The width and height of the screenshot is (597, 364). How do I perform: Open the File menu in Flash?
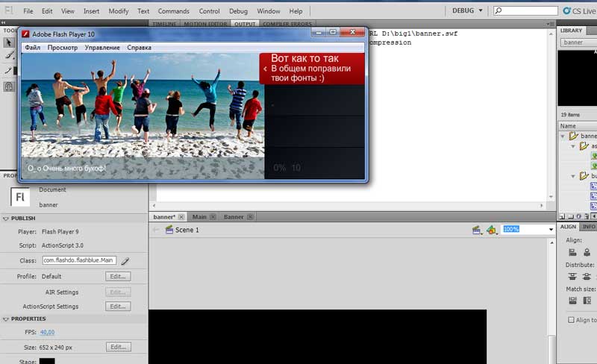(28, 11)
